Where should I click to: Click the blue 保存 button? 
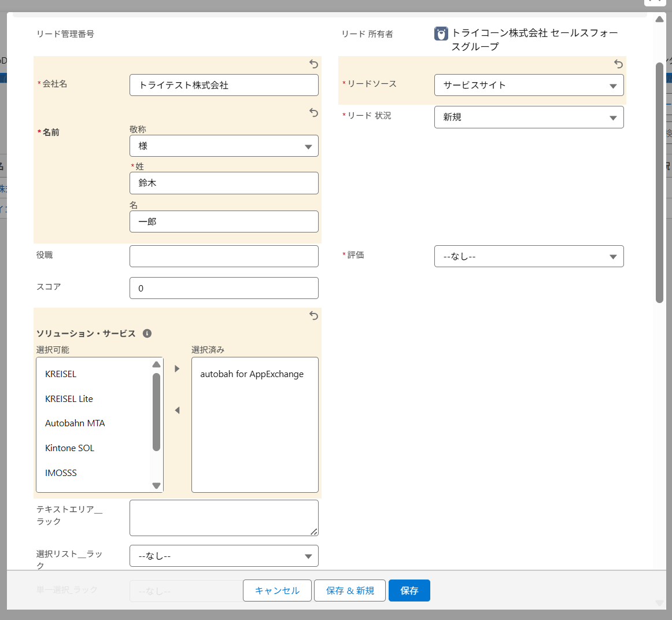(x=409, y=591)
